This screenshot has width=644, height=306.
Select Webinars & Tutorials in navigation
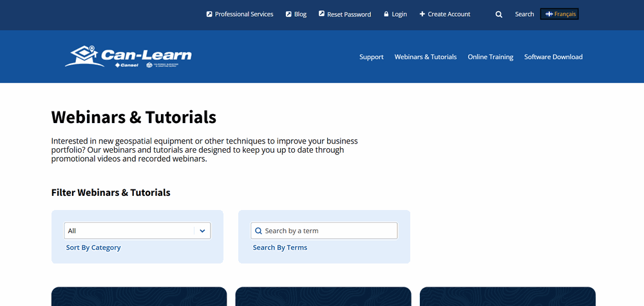425,57
